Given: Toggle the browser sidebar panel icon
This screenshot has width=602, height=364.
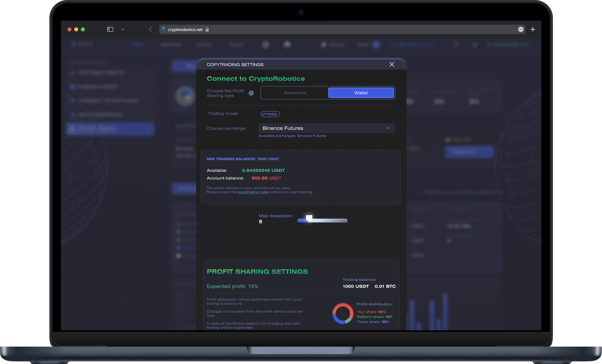Looking at the screenshot, I should pyautogui.click(x=110, y=29).
